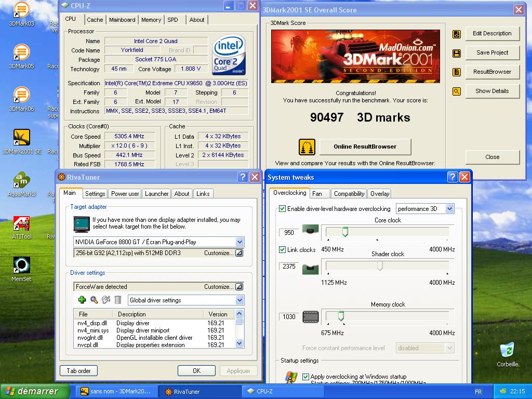Toggle Enable driver-level hardware overclocking checkbox
The image size is (532, 399).
tap(282, 209)
